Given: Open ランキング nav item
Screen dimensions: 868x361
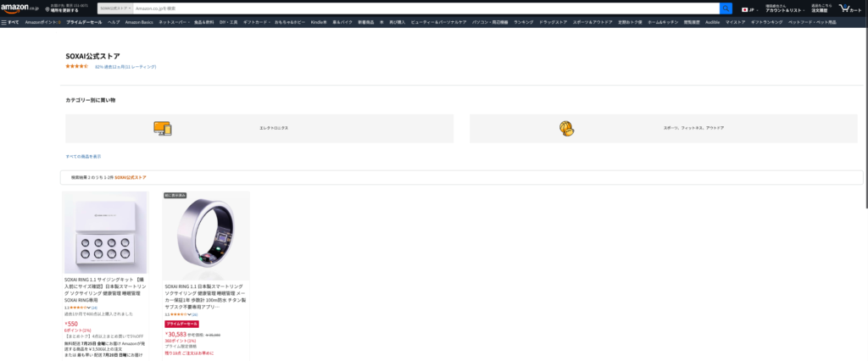Looking at the screenshot, I should pos(524,22).
